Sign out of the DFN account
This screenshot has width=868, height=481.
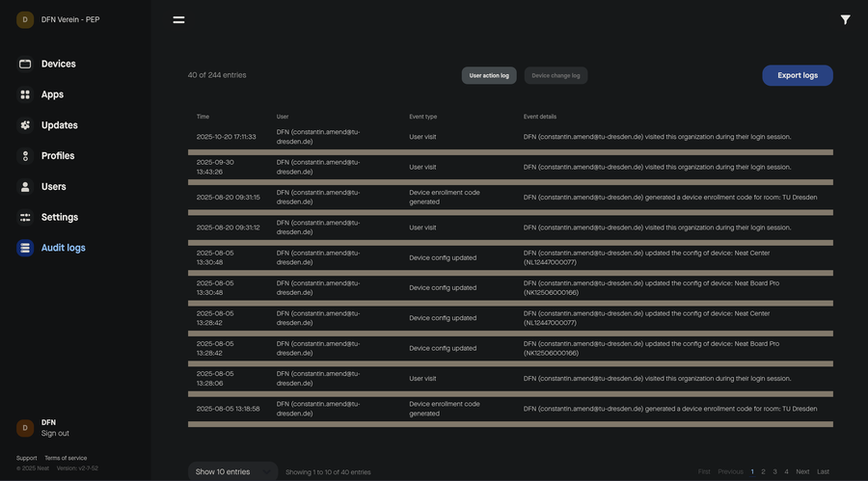tap(55, 434)
